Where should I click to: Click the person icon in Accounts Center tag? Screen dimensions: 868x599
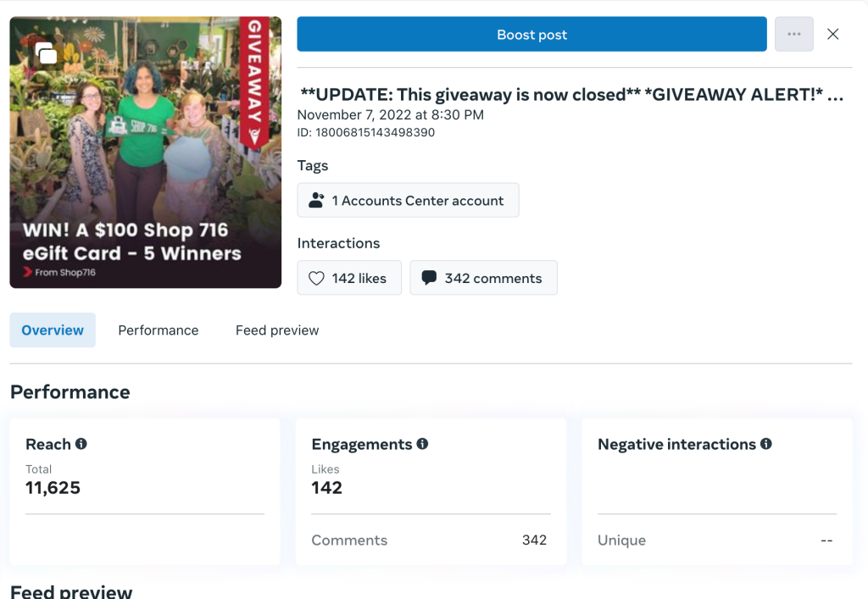point(316,201)
